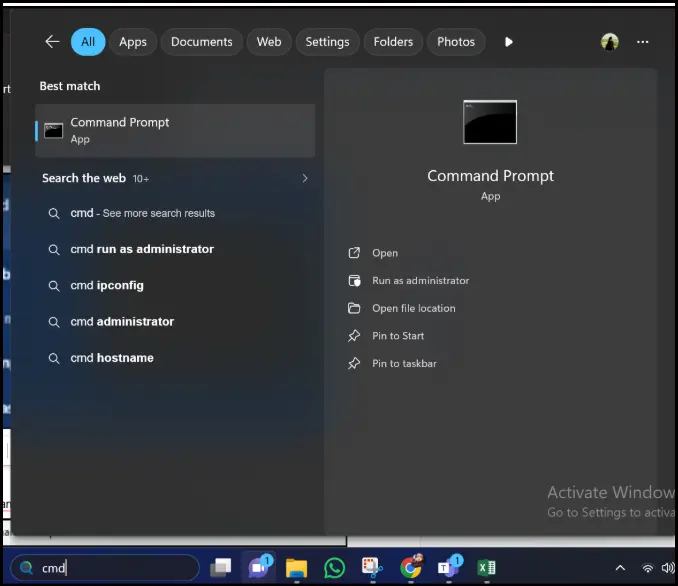Click the large Command Prompt thumbnail
The height and width of the screenshot is (586, 678).
pos(490,122)
